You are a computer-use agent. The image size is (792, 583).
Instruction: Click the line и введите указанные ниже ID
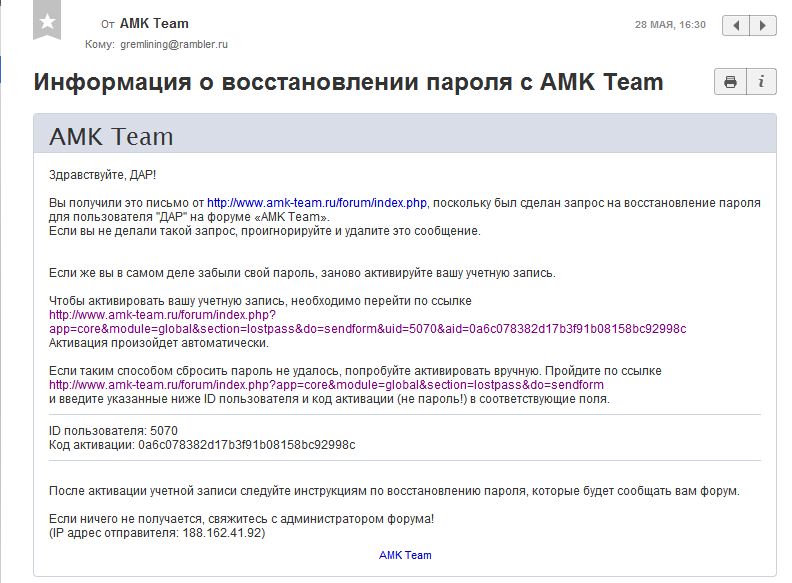pos(329,399)
